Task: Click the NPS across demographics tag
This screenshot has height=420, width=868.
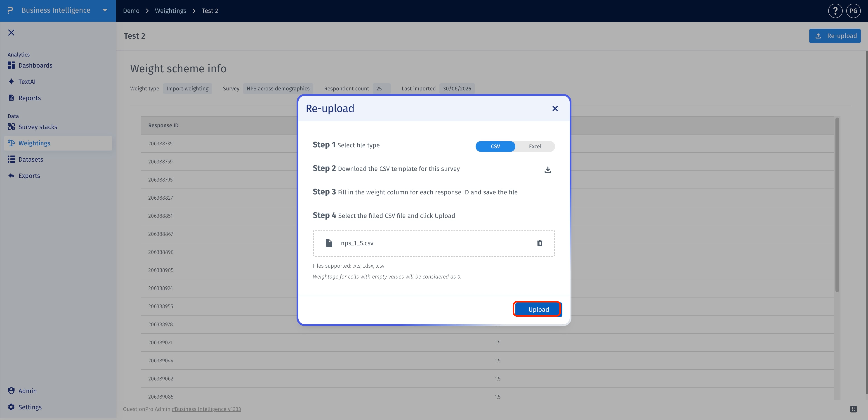Action: click(278, 88)
